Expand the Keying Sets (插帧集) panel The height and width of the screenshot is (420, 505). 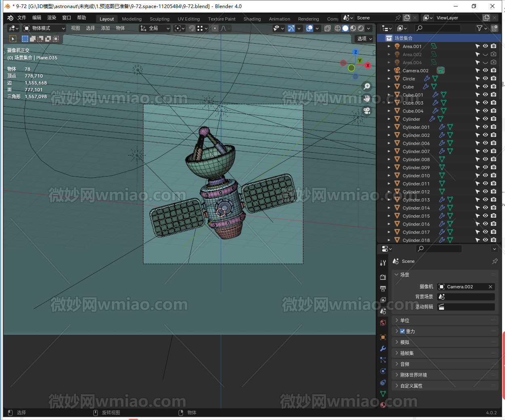point(444,353)
